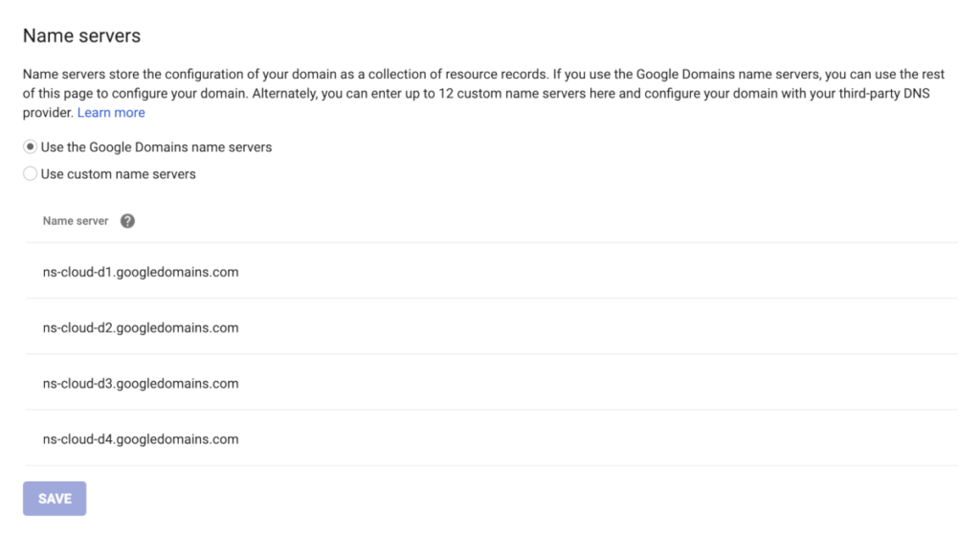The image size is (980, 537).
Task: Click the Name servers section heading
Action: coord(82,35)
